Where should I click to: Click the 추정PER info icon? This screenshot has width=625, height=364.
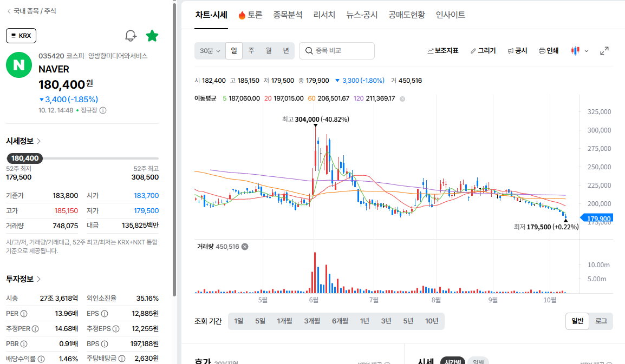(35, 329)
